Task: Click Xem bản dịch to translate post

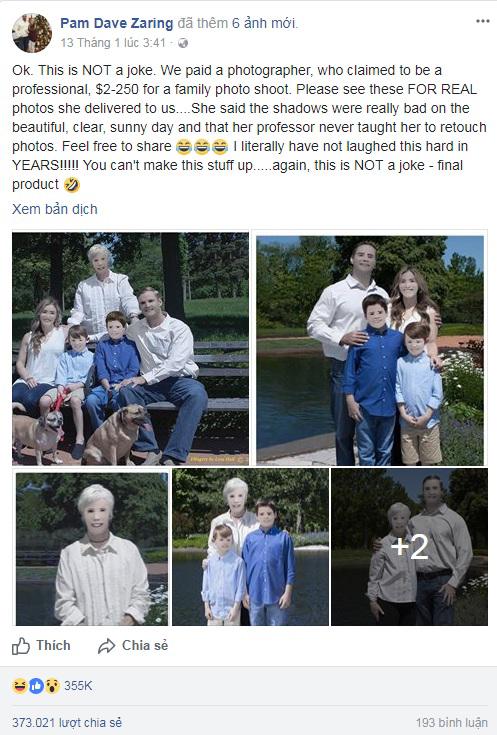Action: (x=55, y=209)
